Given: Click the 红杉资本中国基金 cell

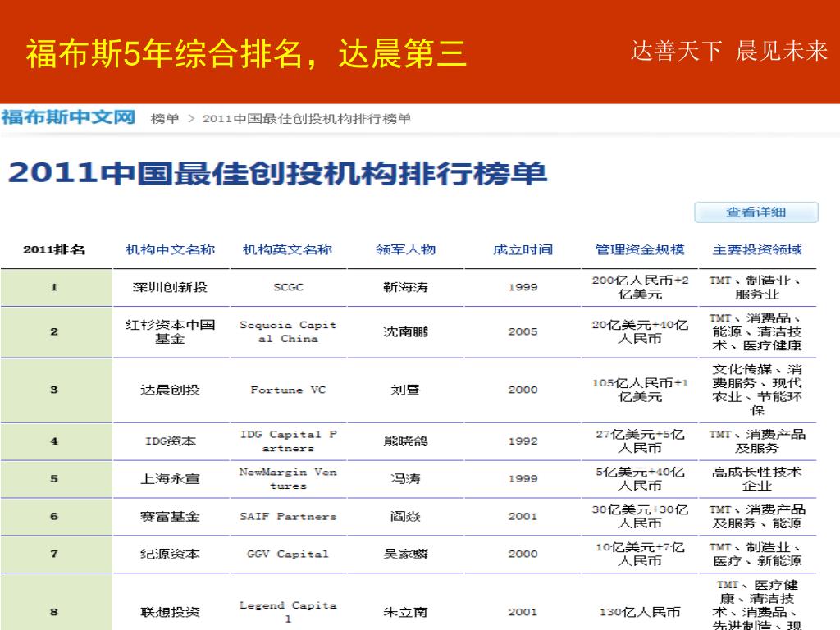Looking at the screenshot, I should point(170,331).
